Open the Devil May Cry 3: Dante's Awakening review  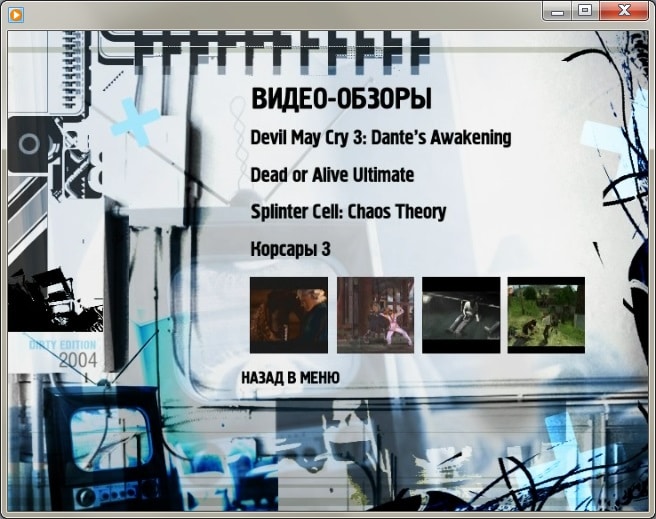381,138
